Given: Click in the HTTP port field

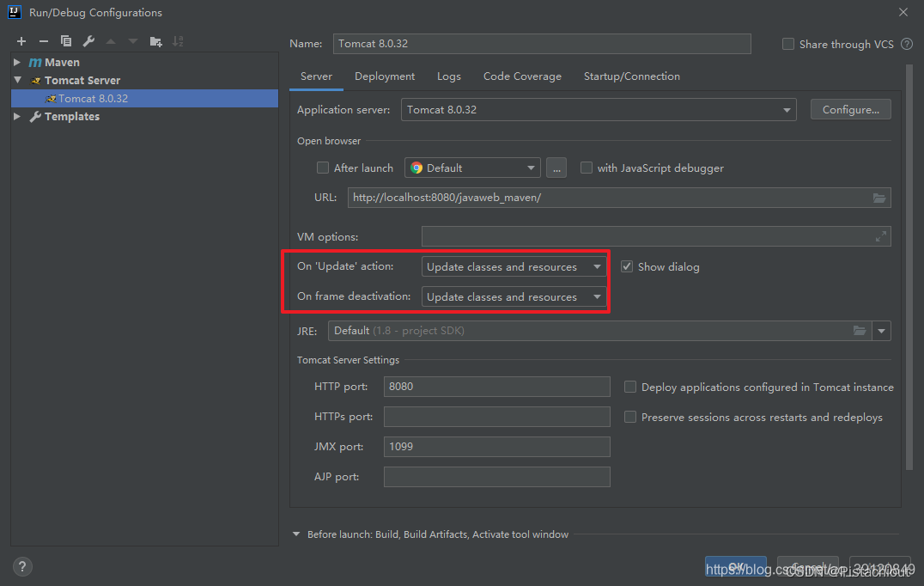Looking at the screenshot, I should (x=496, y=387).
